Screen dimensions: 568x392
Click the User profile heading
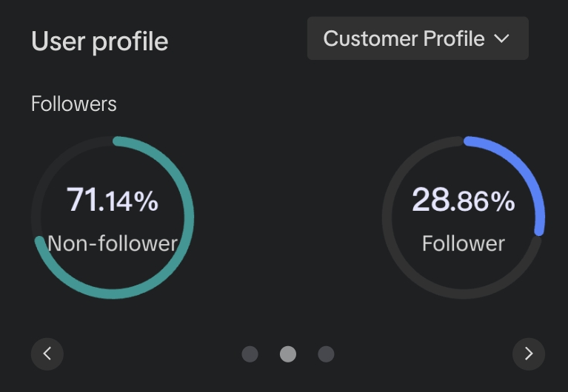(100, 41)
